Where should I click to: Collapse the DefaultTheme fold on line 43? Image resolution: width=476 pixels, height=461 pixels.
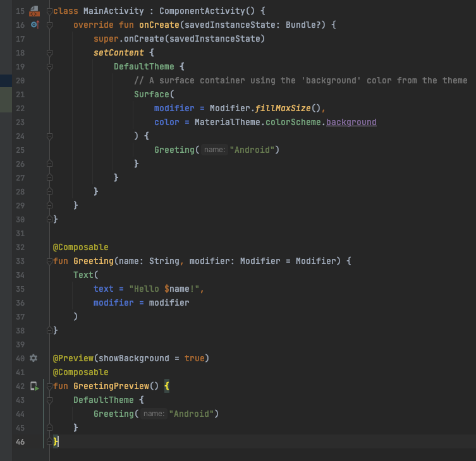point(49,400)
